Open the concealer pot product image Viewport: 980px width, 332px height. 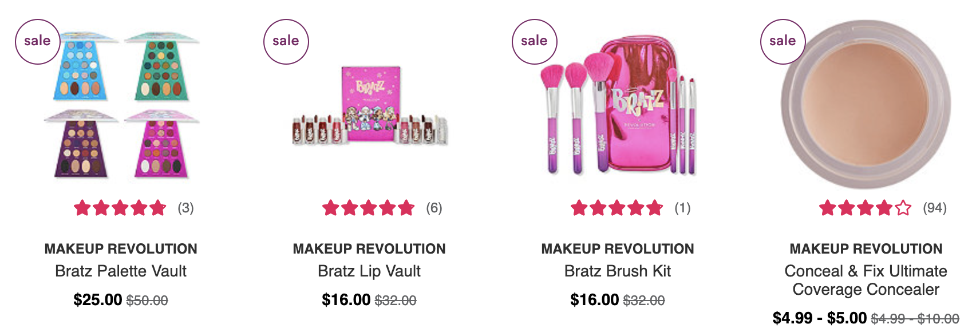(866, 105)
